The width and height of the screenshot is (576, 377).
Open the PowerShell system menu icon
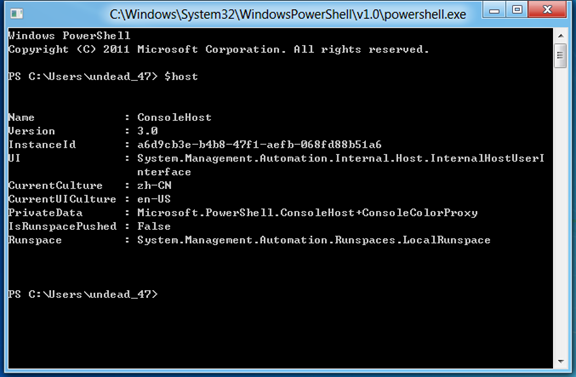[17, 14]
